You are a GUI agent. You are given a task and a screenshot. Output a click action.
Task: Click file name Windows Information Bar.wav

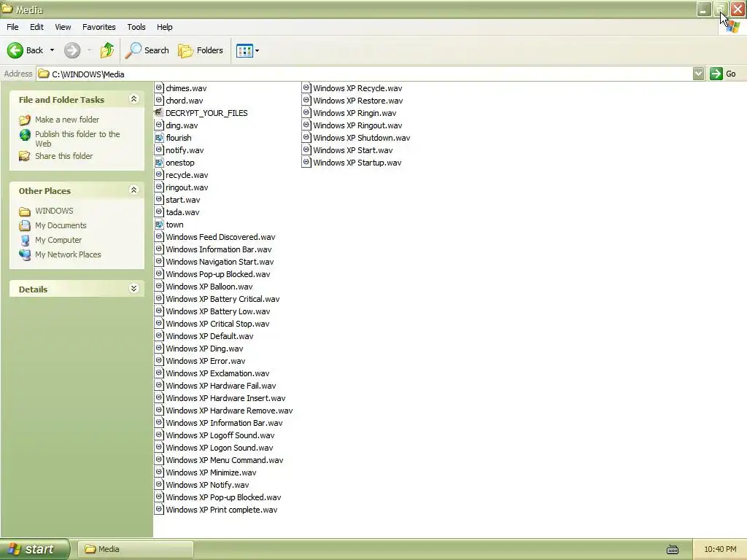tap(219, 249)
